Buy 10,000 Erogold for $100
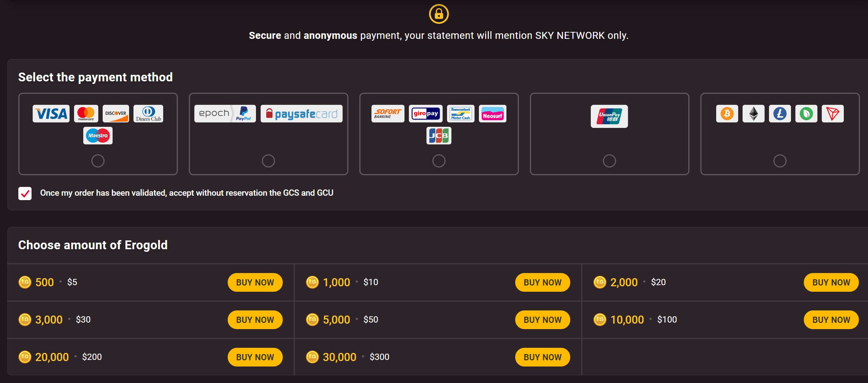 click(x=831, y=320)
